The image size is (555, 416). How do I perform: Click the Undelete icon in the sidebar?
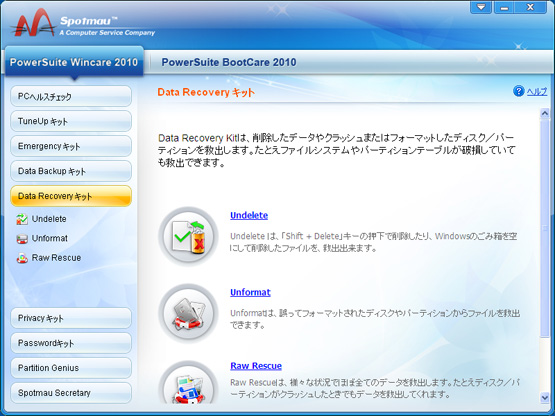[x=22, y=219]
